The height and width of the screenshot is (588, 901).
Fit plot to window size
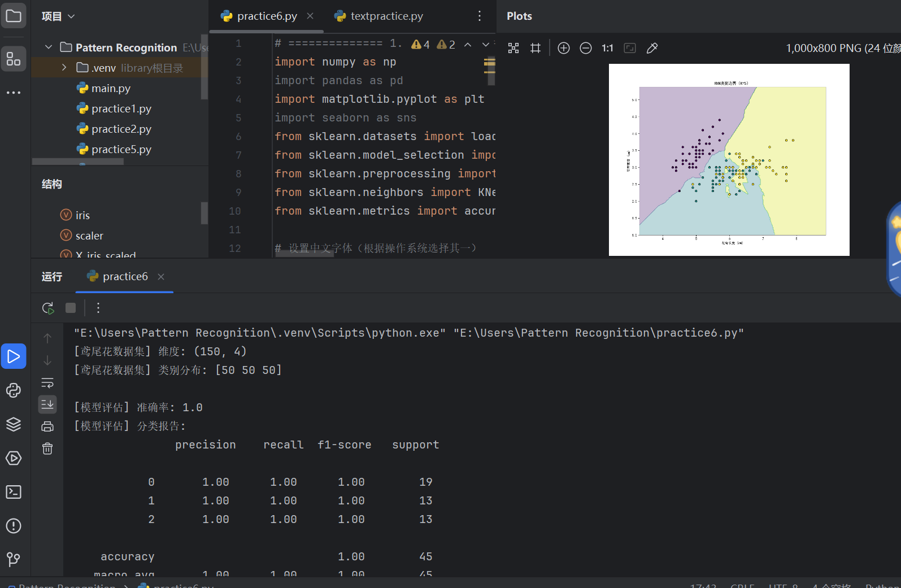[x=513, y=48]
